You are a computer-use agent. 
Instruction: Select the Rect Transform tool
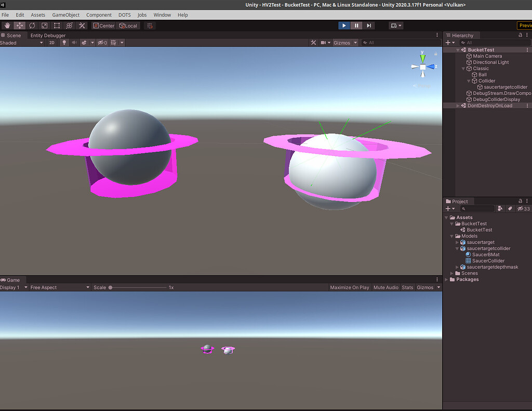[57, 25]
